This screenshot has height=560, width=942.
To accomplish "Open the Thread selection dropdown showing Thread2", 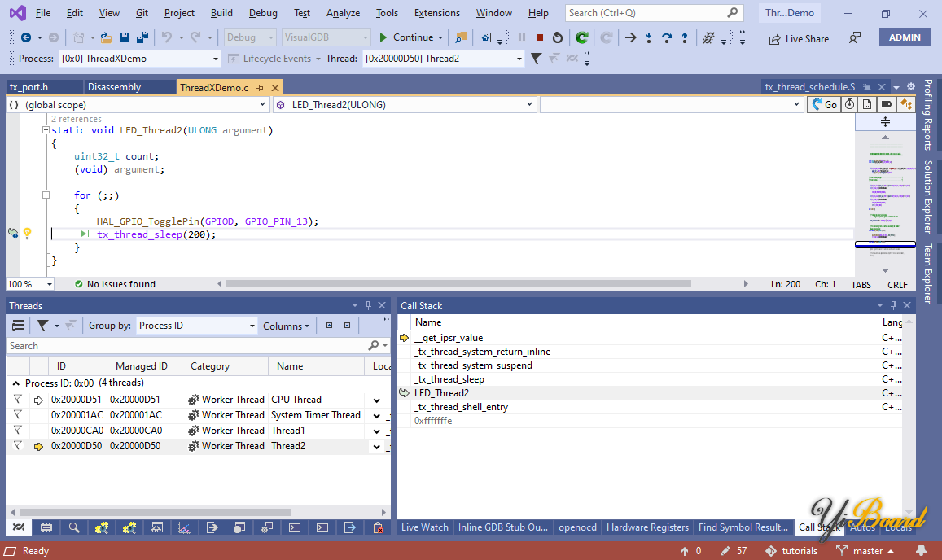I will click(x=519, y=59).
